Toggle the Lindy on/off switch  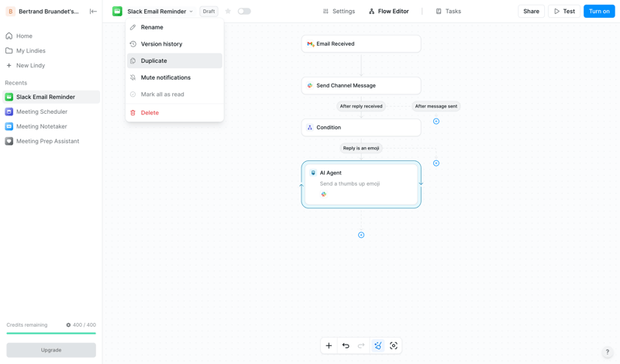pyautogui.click(x=244, y=12)
